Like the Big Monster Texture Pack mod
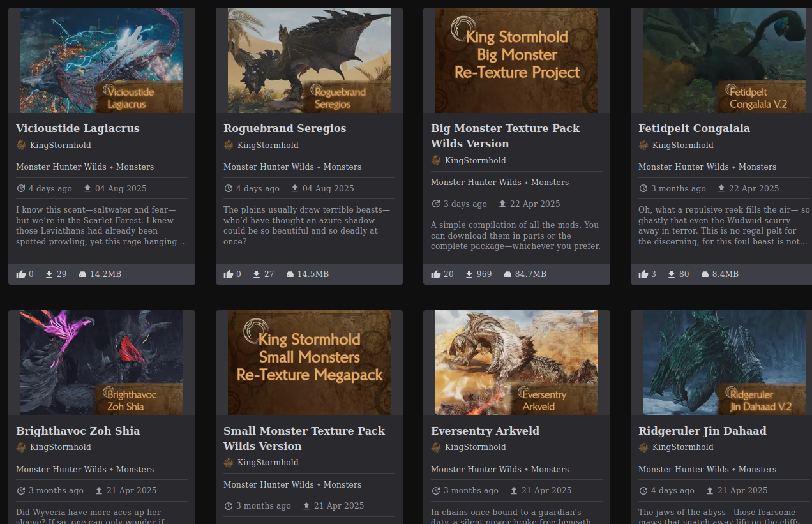The image size is (812, 524). pyautogui.click(x=436, y=274)
